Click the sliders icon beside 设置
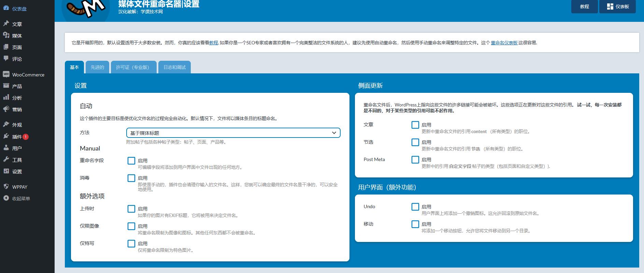 pos(6,171)
